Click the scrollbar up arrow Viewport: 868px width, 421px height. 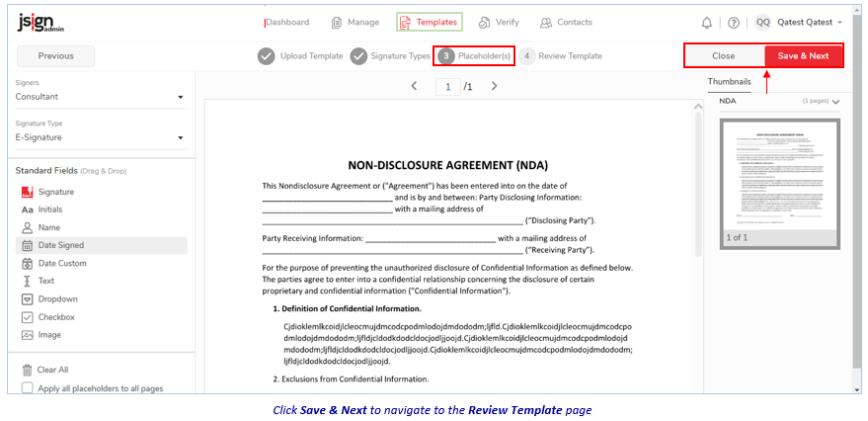[x=697, y=106]
